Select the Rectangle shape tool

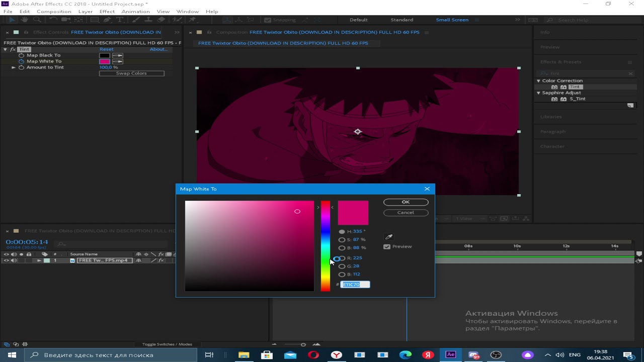pyautogui.click(x=95, y=20)
